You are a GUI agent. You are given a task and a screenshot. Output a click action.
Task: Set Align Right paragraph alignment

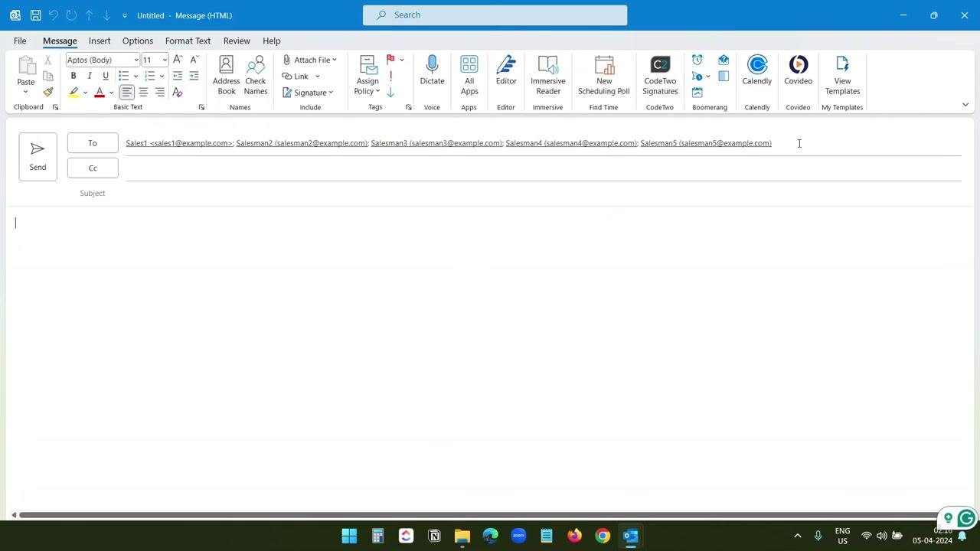159,93
